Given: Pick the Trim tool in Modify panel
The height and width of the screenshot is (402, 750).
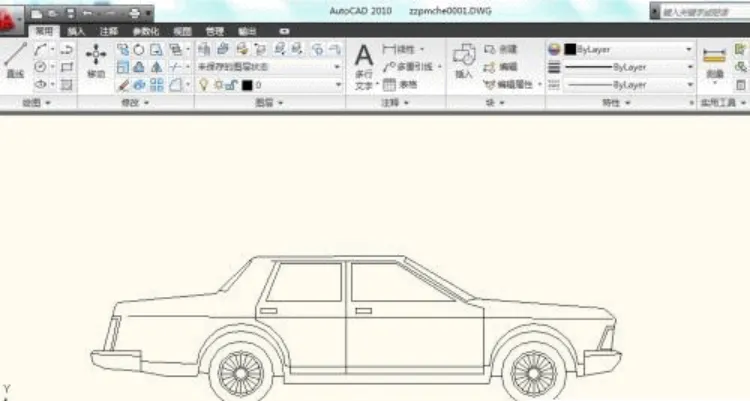Looking at the screenshot, I should coord(176,67).
